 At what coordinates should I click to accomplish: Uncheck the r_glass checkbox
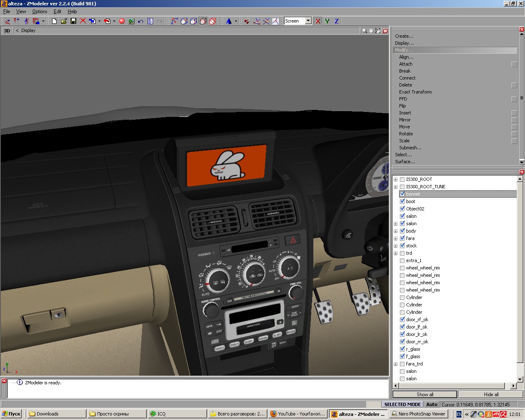click(402, 349)
